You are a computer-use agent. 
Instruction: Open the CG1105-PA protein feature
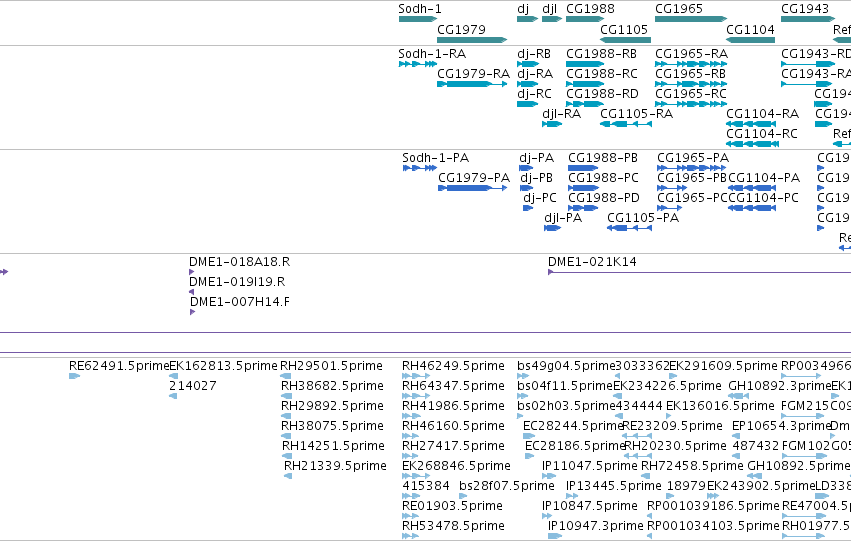coord(643,218)
